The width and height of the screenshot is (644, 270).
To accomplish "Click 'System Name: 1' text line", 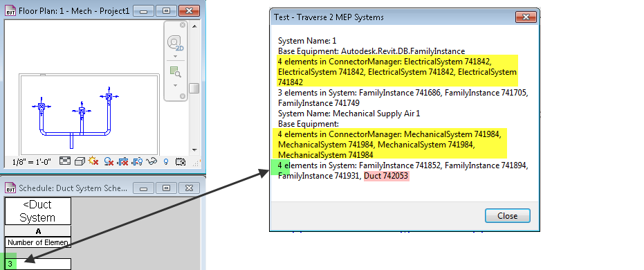I will (x=307, y=41).
